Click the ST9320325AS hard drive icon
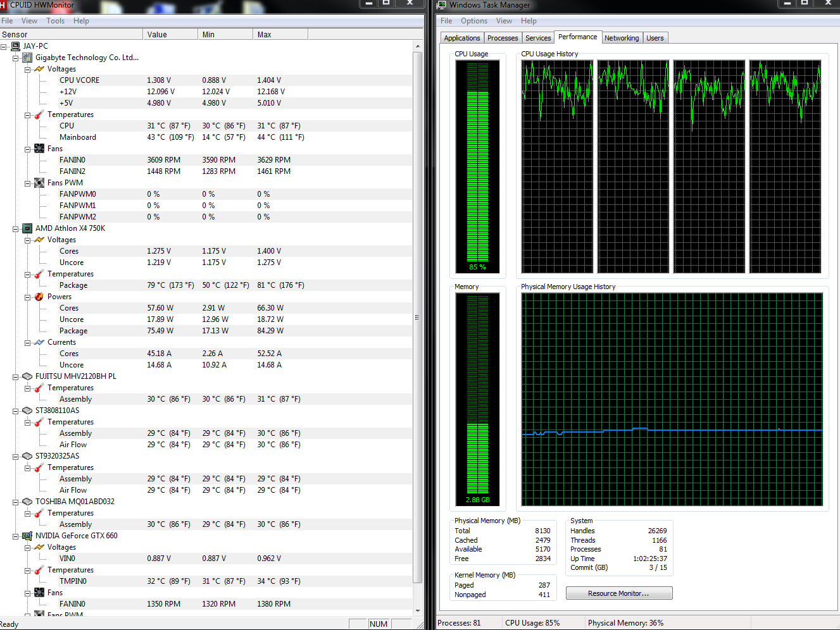Screen dimensions: 840x630 [x=27, y=456]
